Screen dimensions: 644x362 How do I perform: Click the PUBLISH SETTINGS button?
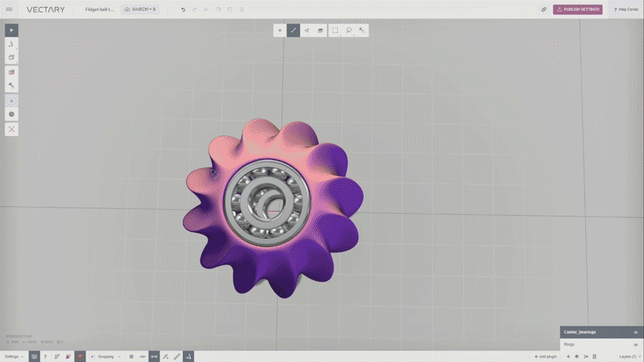(577, 10)
